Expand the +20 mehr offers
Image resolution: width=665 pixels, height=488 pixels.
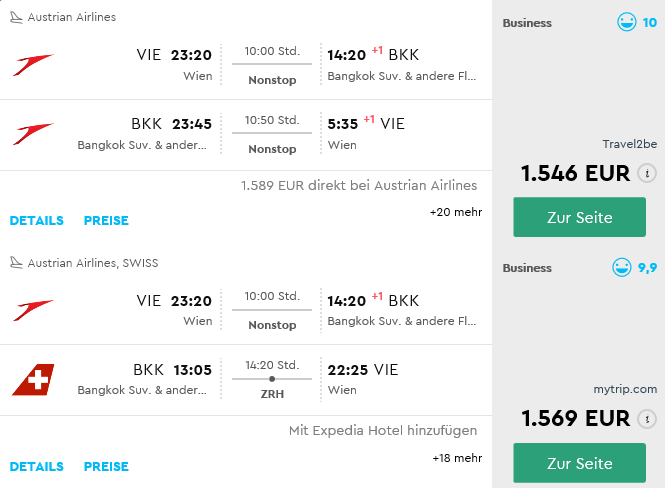pyautogui.click(x=456, y=212)
